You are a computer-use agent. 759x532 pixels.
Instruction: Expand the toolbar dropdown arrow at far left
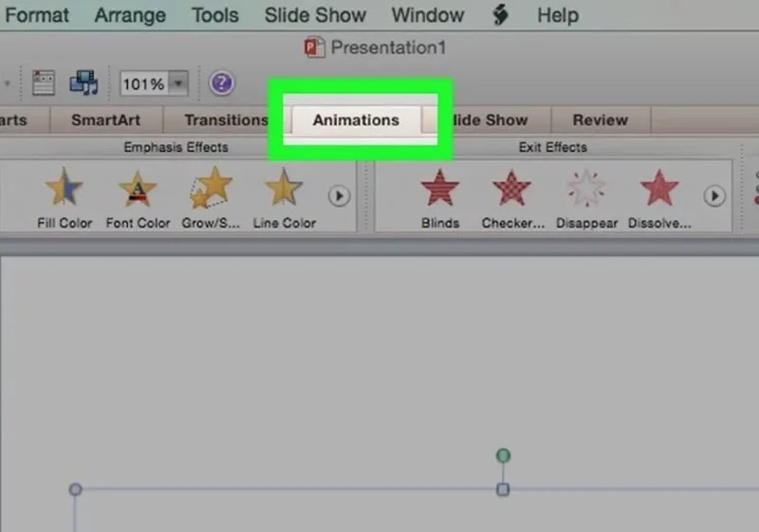8,83
